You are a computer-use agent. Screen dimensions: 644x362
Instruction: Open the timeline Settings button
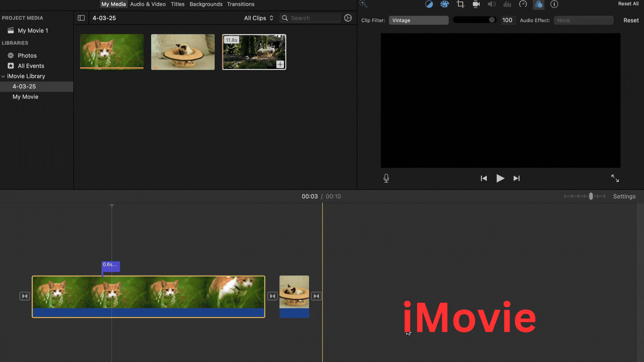(x=624, y=197)
